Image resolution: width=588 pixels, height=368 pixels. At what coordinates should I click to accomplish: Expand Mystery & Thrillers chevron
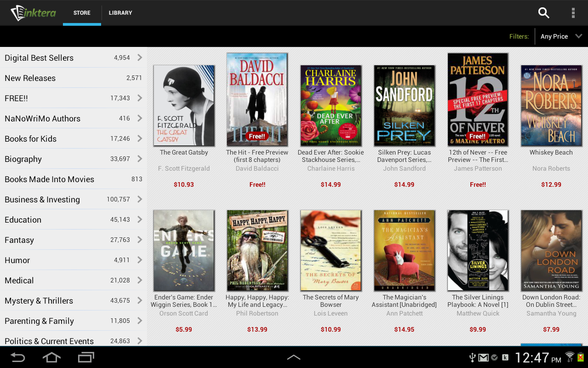(x=140, y=300)
